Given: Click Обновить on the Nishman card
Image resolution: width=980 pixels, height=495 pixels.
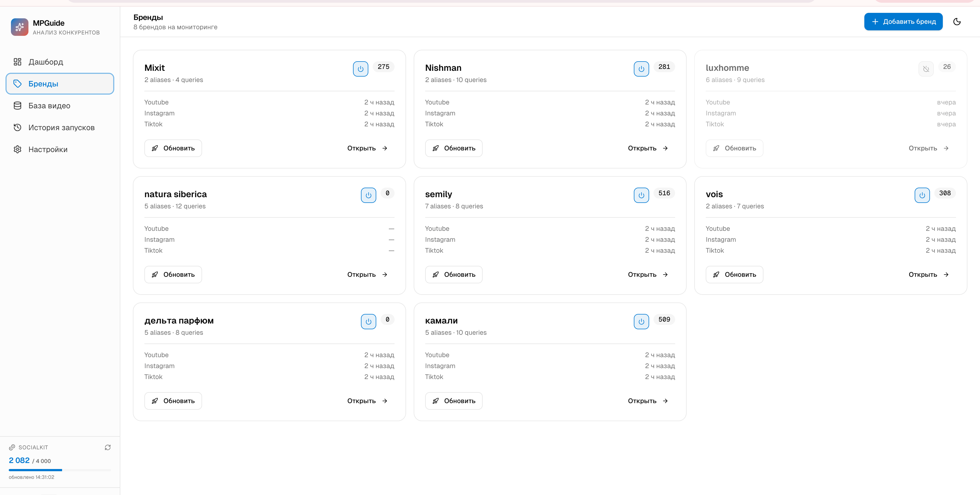Looking at the screenshot, I should (454, 148).
